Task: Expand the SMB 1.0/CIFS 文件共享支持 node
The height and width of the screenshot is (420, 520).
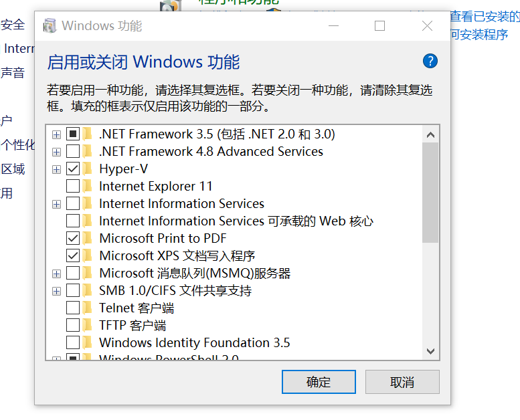Action: [57, 291]
